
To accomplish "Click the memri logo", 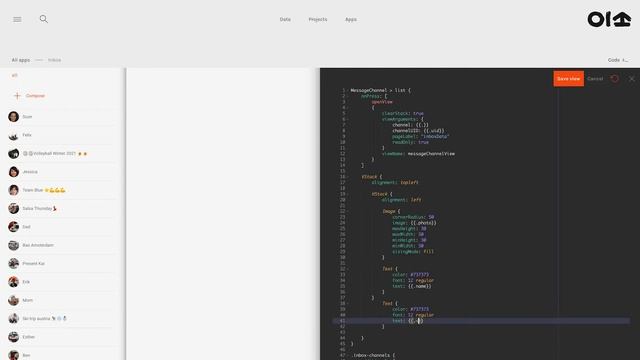I will pos(609,19).
